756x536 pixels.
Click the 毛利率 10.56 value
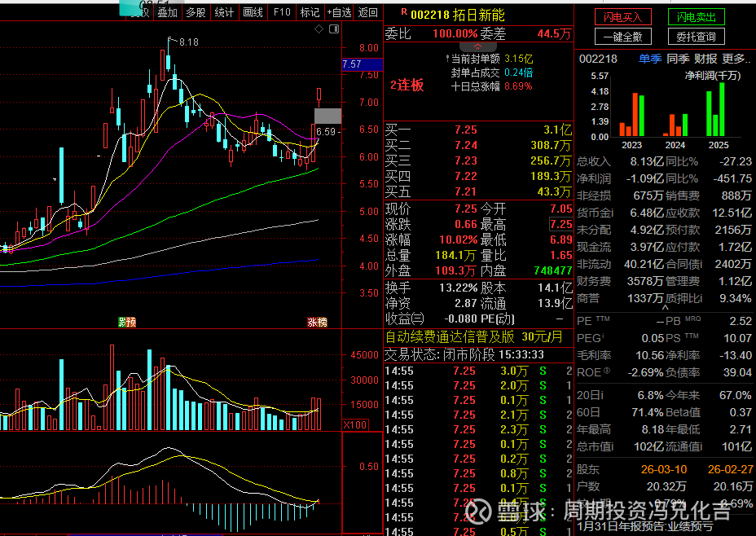650,355
